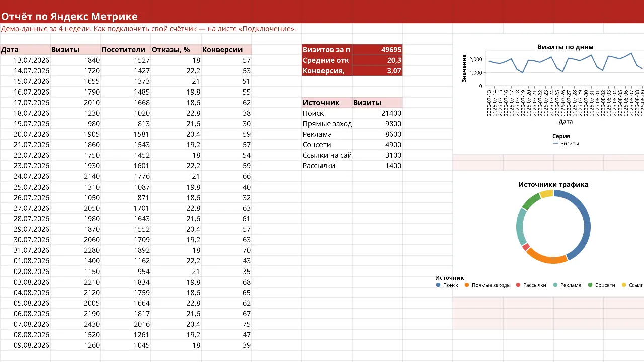644x362 pixels.
Task: Click the chart title "Источники трафика"
Action: (x=553, y=184)
